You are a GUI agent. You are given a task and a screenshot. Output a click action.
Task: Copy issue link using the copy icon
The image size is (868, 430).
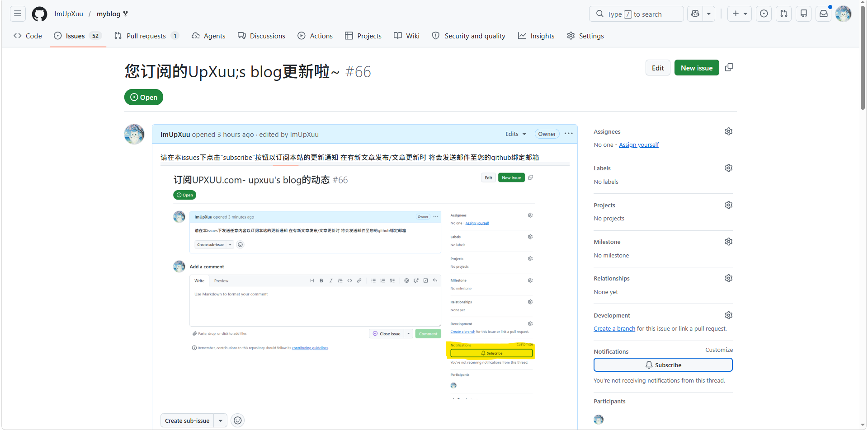[x=729, y=68]
